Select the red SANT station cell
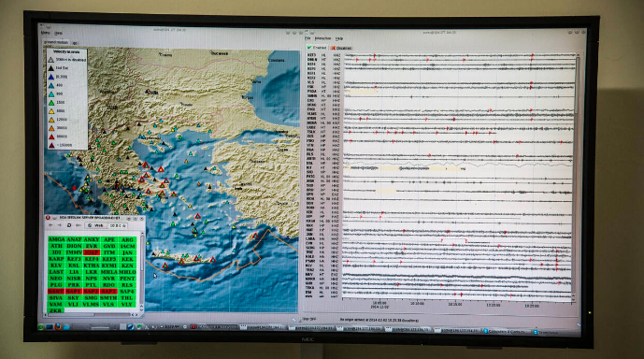Screen dimensions: 644x359 pos(56,292)
